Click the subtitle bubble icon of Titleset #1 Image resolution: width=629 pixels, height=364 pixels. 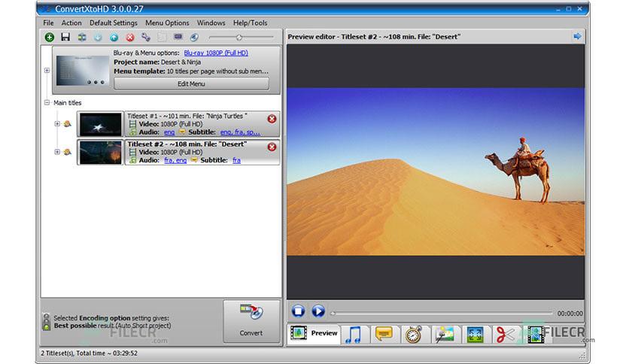[x=182, y=132]
